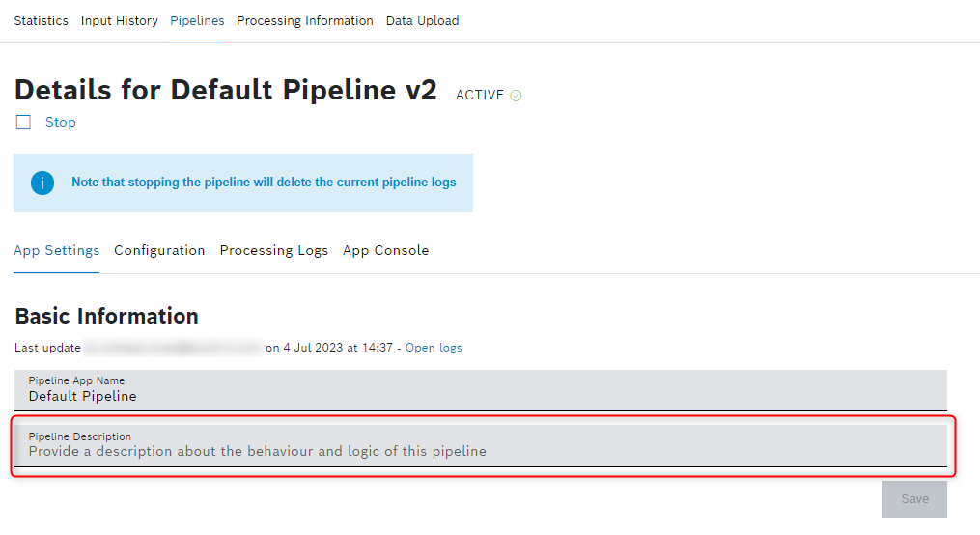Click the Stop link text
This screenshot has height=535, width=980.
tap(60, 123)
